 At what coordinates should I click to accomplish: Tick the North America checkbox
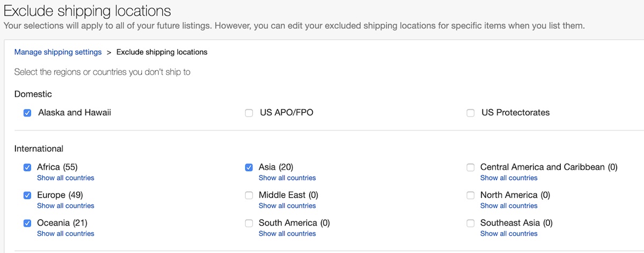471,196
